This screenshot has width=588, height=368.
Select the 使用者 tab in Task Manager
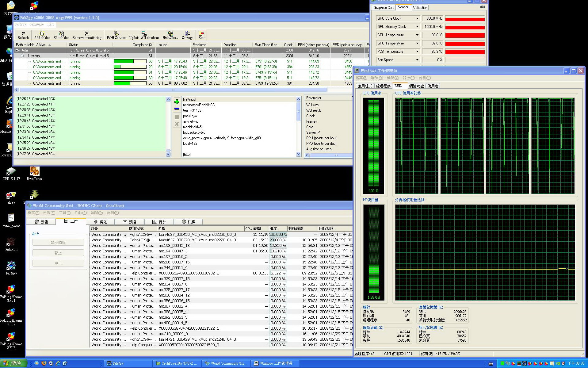pyautogui.click(x=433, y=86)
